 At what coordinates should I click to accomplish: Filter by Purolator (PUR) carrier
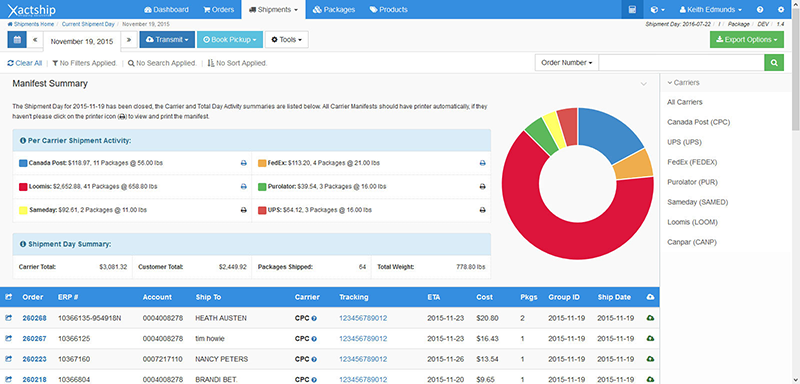pyautogui.click(x=692, y=182)
